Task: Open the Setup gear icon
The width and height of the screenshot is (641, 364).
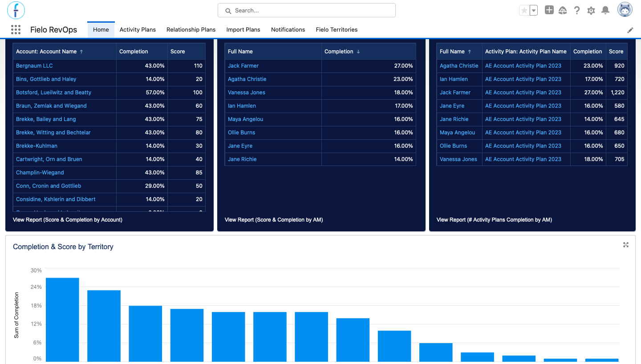Action: [591, 10]
